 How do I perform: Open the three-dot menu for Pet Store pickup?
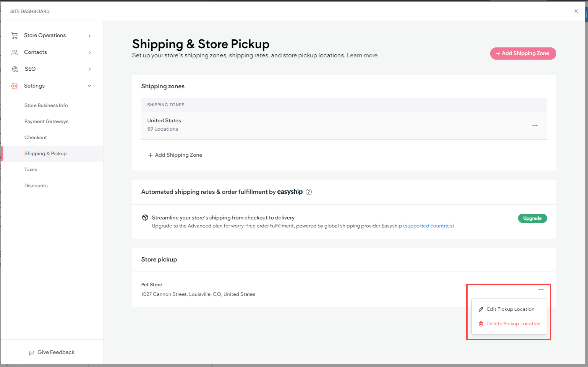(541, 289)
